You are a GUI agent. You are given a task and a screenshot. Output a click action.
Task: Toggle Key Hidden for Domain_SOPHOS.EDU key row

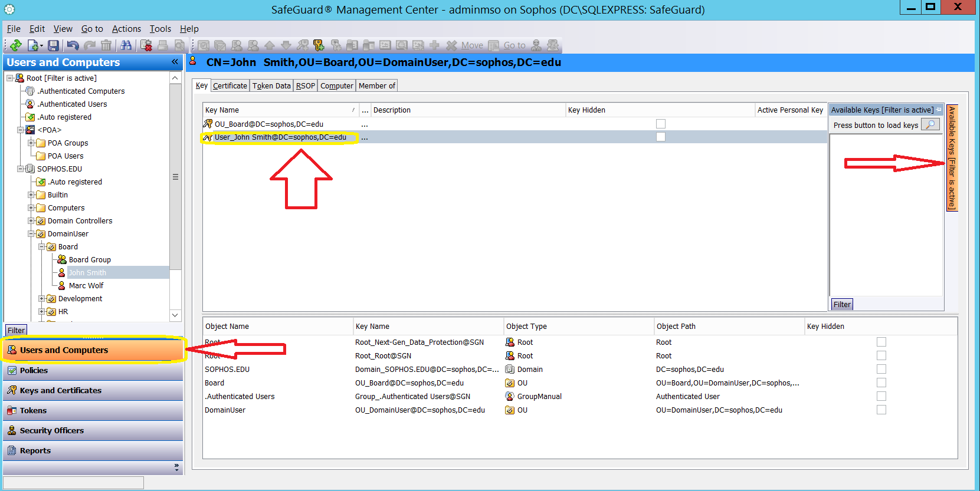(881, 369)
